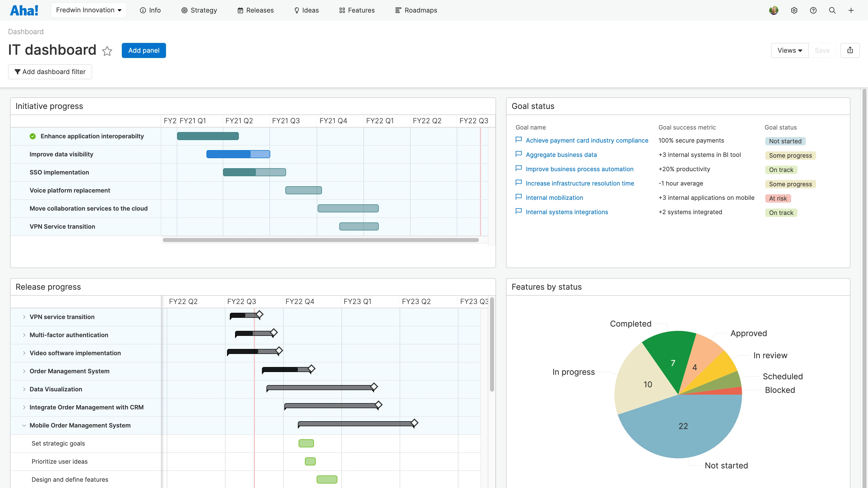Screen dimensions: 868x488
Task: Click the Aha! logo
Action: click(24, 10)
